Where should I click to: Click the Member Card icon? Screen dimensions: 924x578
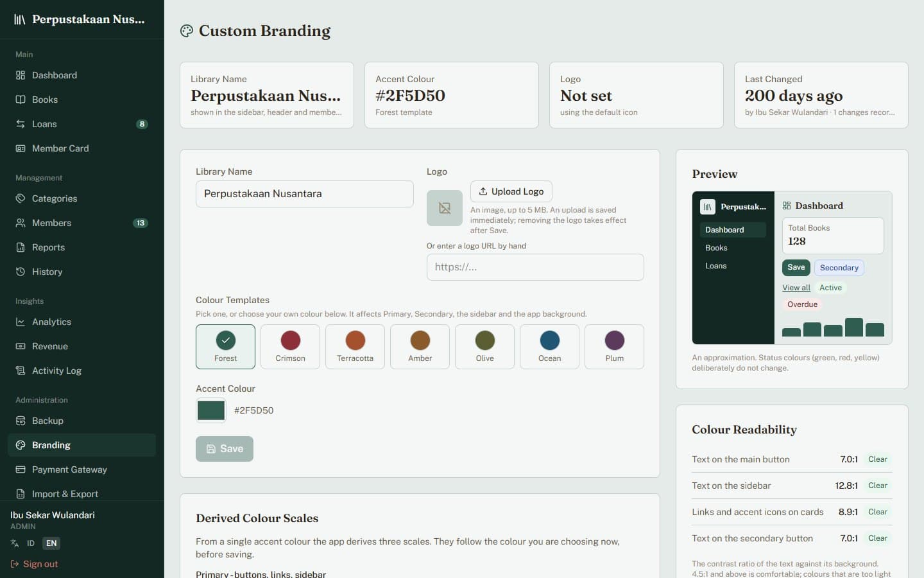point(21,148)
